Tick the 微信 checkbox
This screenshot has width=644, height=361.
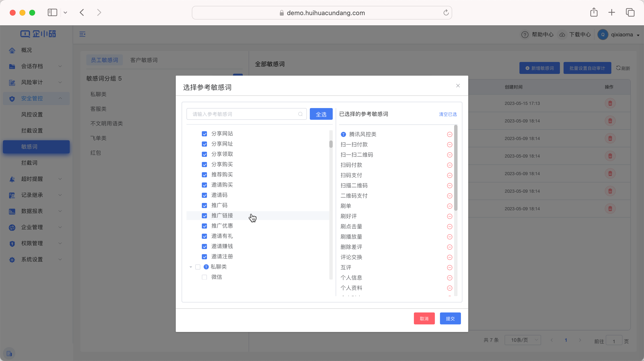(204, 277)
